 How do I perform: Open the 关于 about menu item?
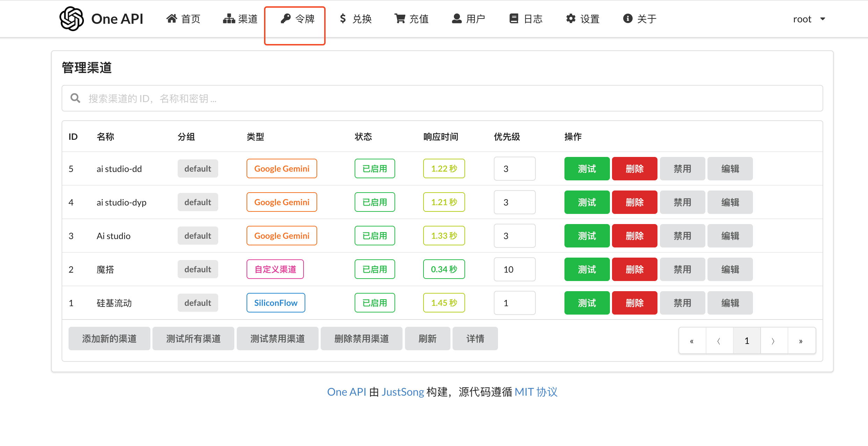point(640,19)
